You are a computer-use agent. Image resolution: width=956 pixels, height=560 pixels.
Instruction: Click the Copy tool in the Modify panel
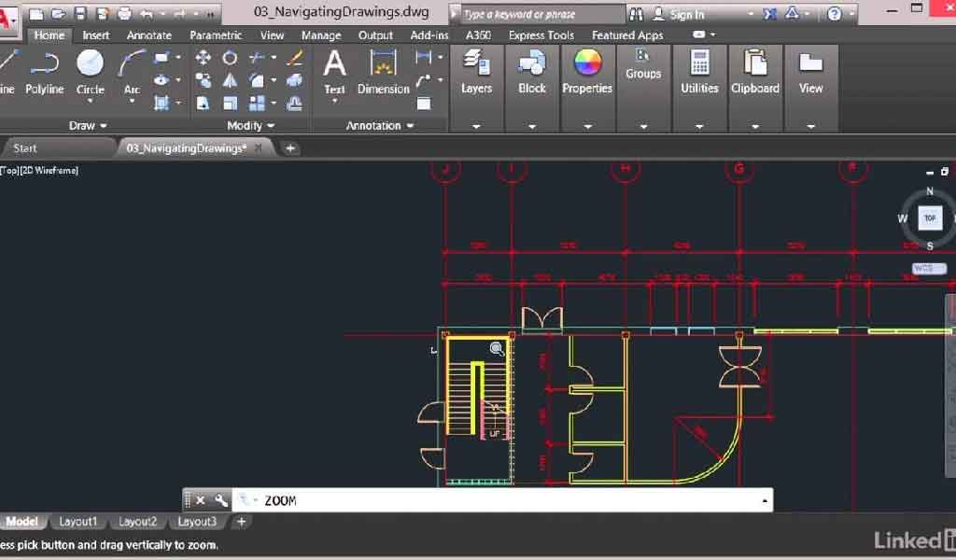coord(203,80)
